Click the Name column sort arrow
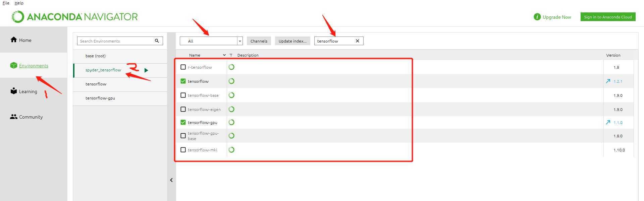The width and height of the screenshot is (644, 201). click(224, 55)
